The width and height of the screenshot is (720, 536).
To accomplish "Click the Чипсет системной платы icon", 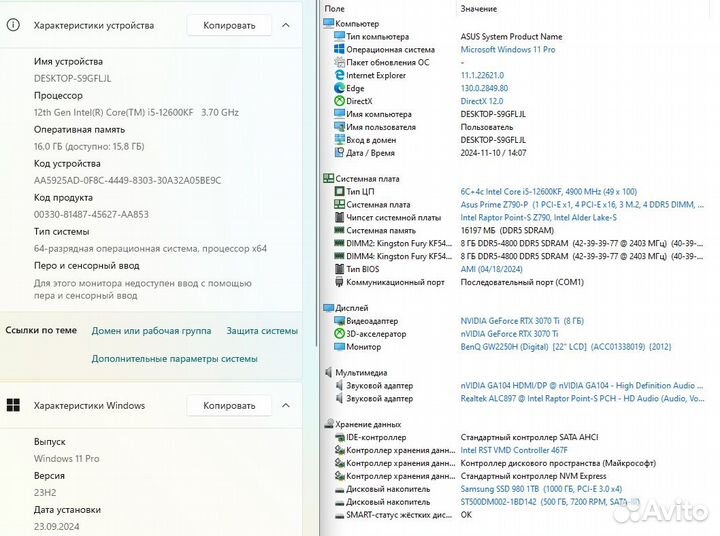I will tap(339, 217).
